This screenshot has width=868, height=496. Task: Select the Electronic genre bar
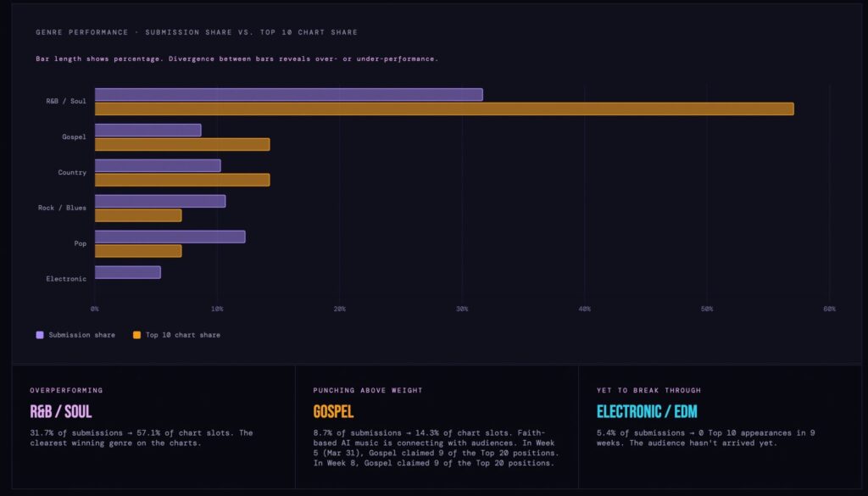pos(127,271)
